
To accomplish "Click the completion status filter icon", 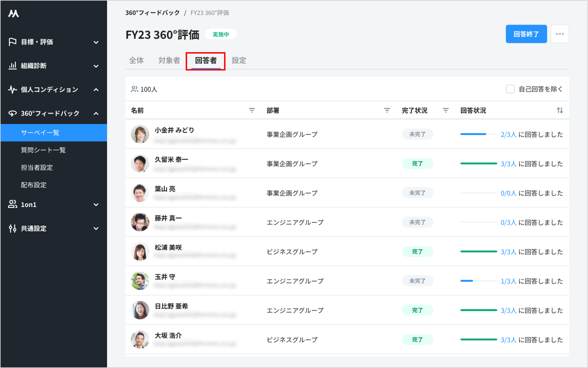I will (445, 111).
